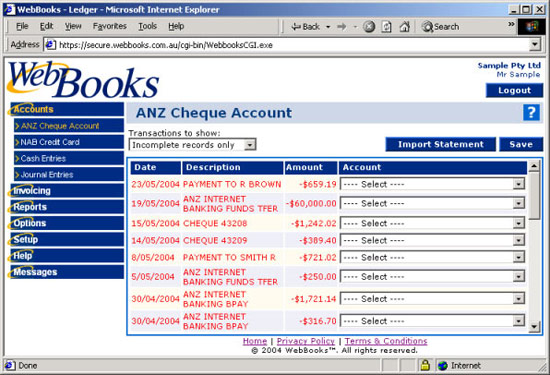Click the Description column header
Screen dimensions: 550x375
click(x=232, y=167)
